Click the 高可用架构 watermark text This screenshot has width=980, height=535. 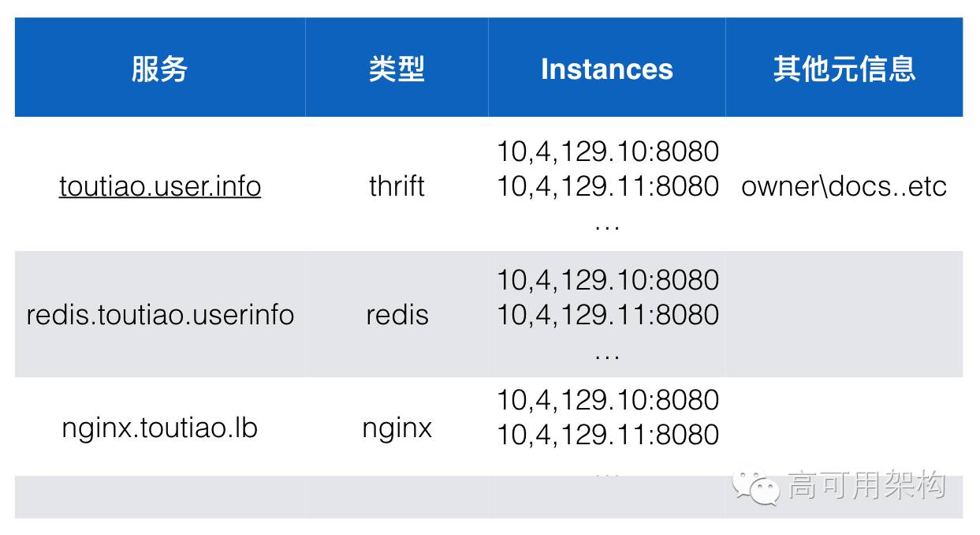(866, 485)
